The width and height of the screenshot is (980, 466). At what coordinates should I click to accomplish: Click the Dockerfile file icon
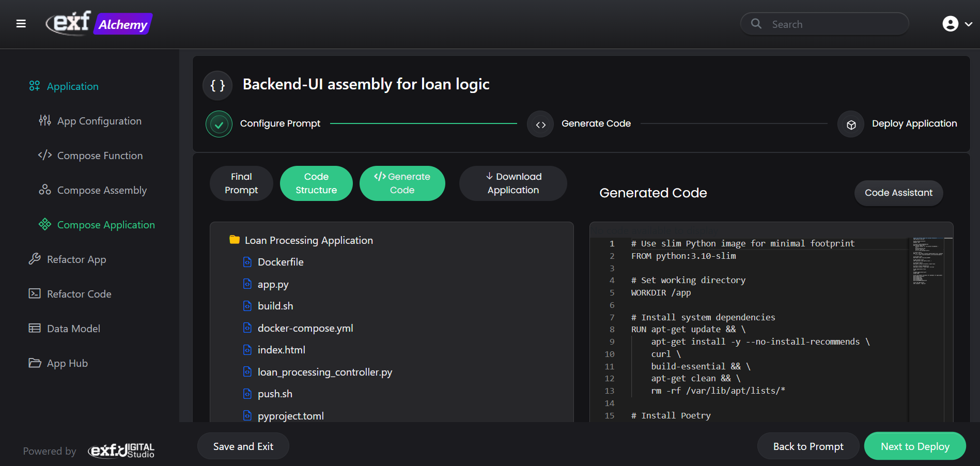point(247,262)
